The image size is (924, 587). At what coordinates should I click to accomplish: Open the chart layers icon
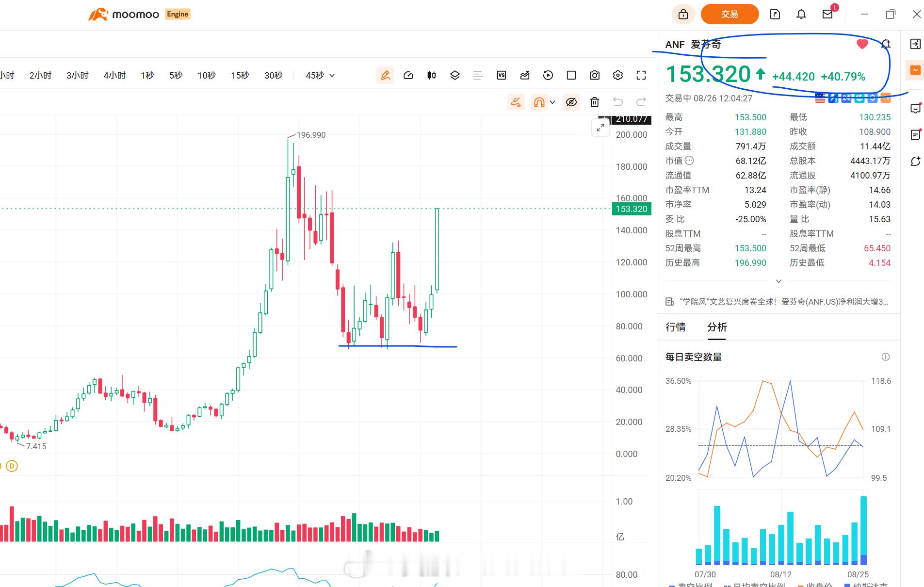tap(455, 75)
